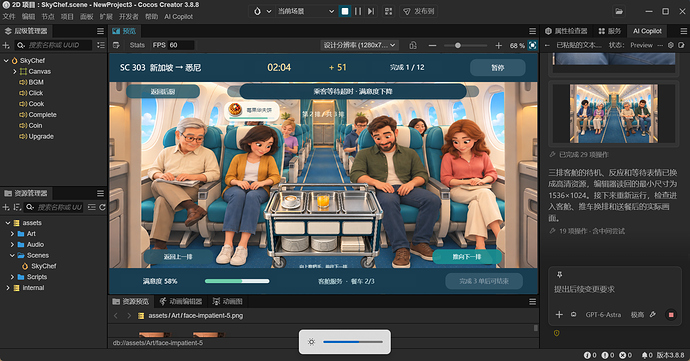Click the 返回后厨 game button
Image resolution: width=690 pixels, height=361 pixels.
tap(163, 92)
